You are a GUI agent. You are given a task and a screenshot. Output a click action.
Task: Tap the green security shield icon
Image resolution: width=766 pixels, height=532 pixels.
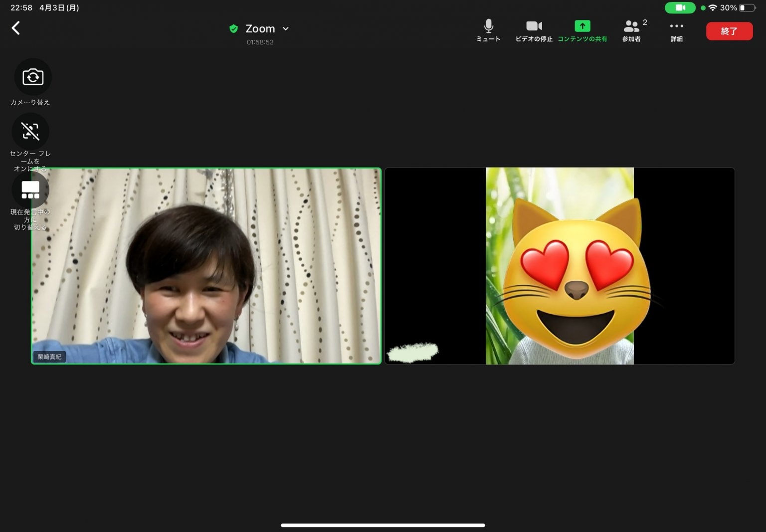233,29
